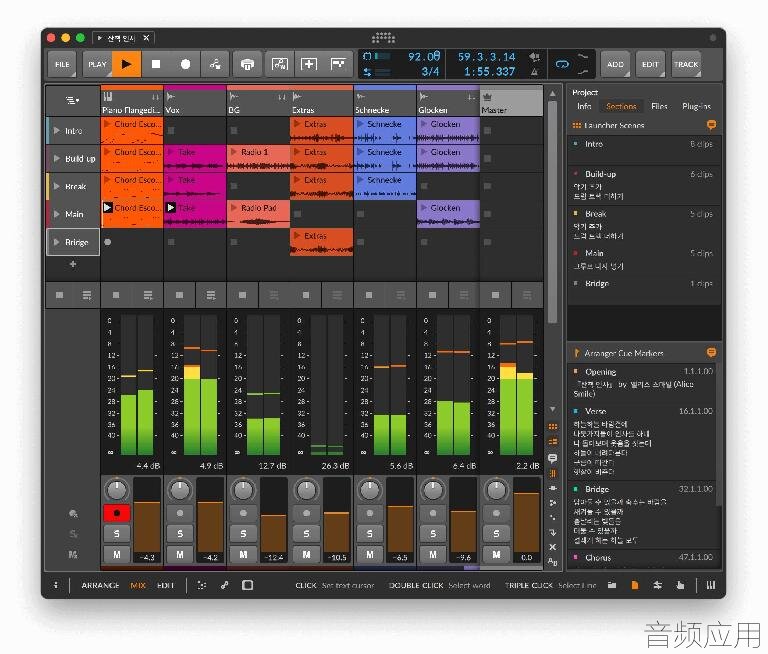Screen dimensions: 768x654
Task: Click the mixer vertical scrollbar
Action: [x=552, y=213]
